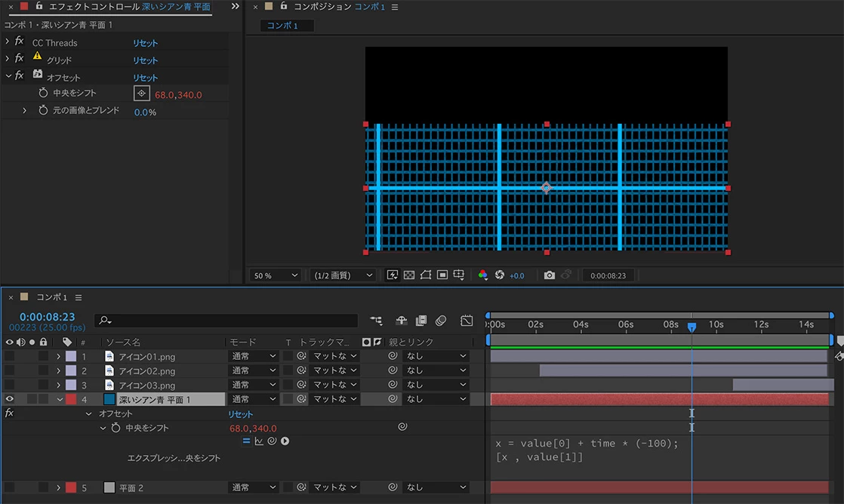Expand the CC Threads effect properties

coord(7,41)
